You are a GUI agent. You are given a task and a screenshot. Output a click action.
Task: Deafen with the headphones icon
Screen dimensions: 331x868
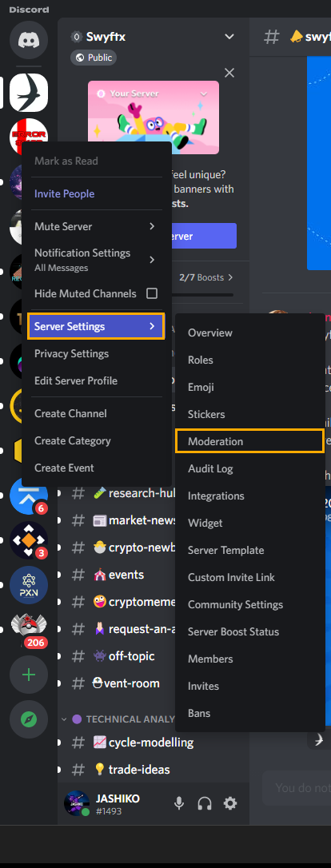pyautogui.click(x=205, y=803)
